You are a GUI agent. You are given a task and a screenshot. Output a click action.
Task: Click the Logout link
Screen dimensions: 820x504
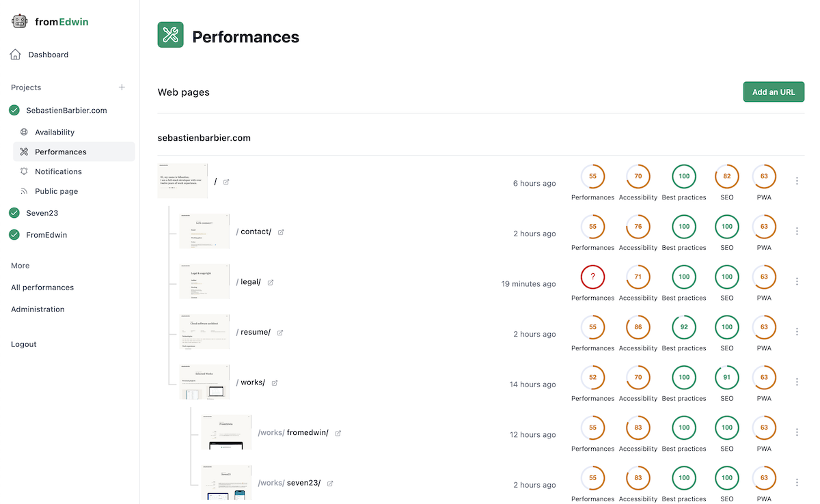pos(24,344)
